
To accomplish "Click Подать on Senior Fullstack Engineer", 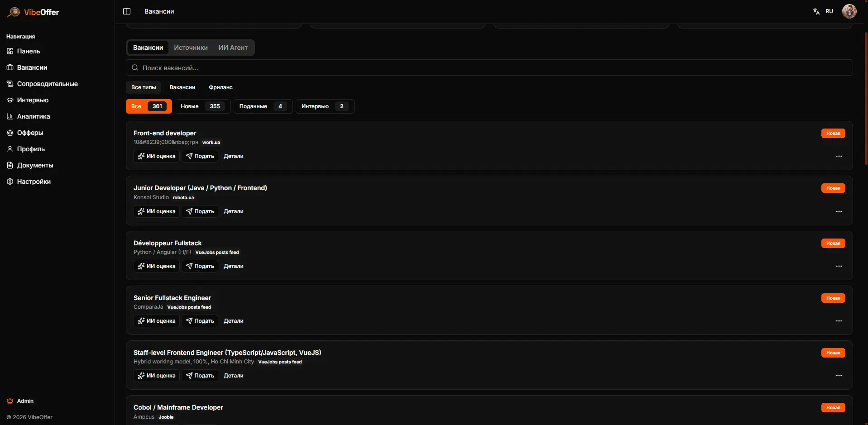I will pos(200,321).
